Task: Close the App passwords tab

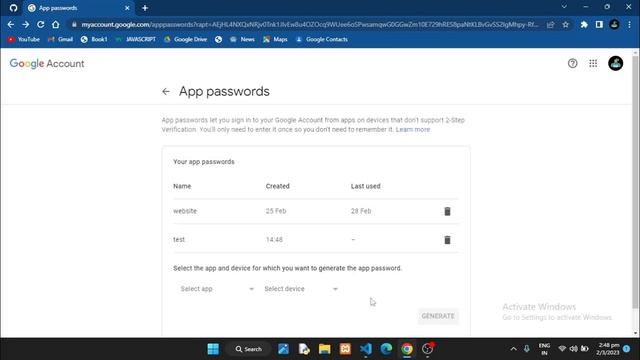Action: point(127,8)
